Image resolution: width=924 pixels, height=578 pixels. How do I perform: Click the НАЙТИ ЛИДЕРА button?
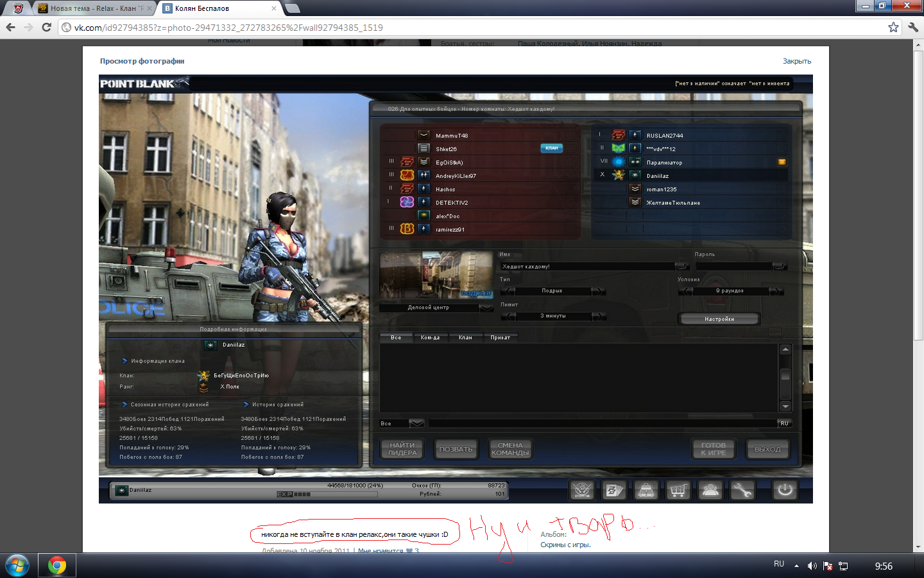(402, 449)
